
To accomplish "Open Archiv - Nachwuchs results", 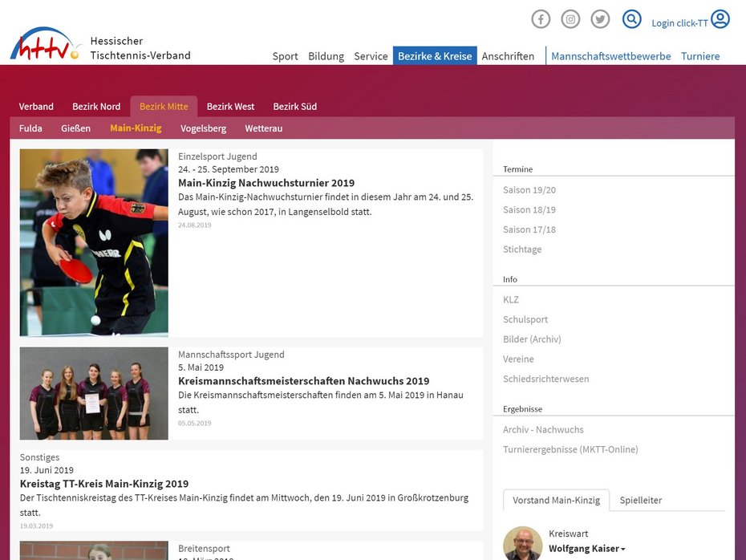I will pyautogui.click(x=543, y=430).
